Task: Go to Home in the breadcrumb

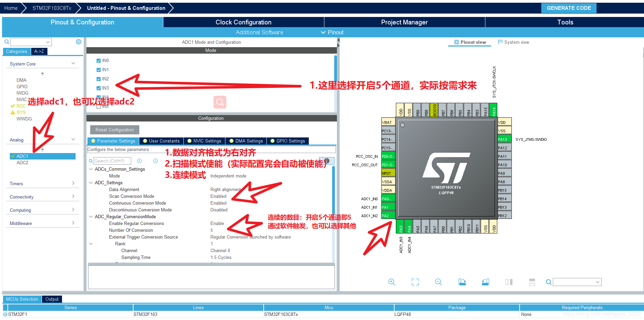Action: pyautogui.click(x=11, y=8)
